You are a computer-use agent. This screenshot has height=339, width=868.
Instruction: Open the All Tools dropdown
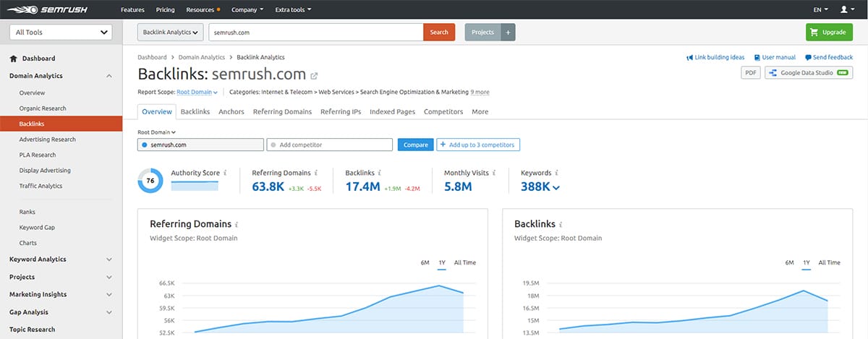pyautogui.click(x=61, y=33)
